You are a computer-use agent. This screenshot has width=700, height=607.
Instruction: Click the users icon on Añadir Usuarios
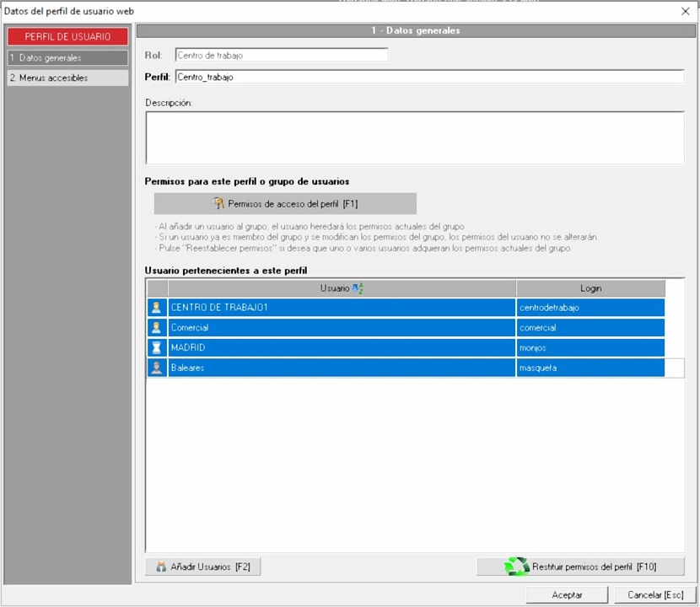[x=161, y=567]
